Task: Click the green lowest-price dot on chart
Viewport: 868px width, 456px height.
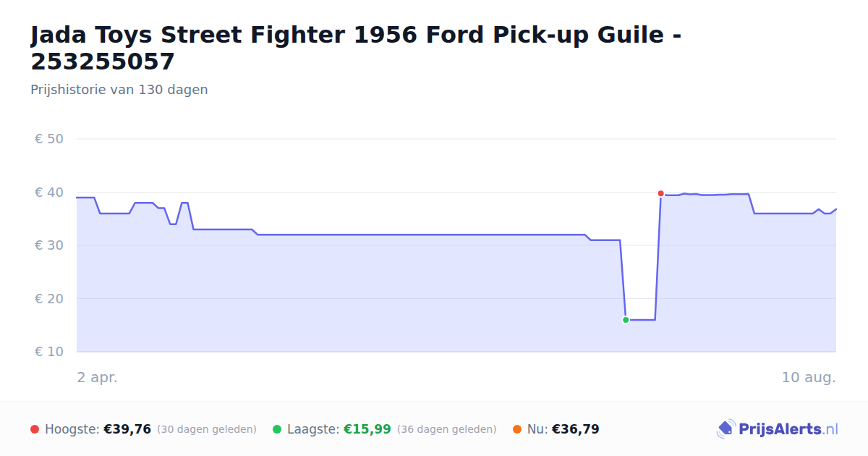Action: tap(626, 320)
